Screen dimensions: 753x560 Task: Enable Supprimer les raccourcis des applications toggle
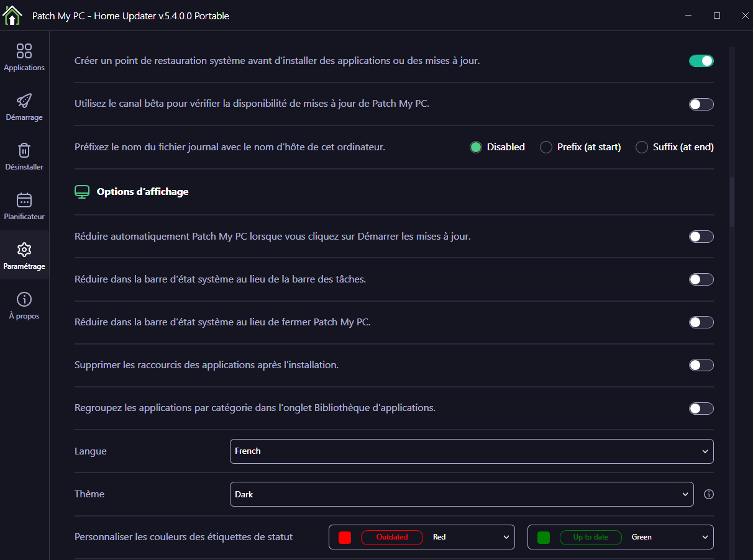coord(701,365)
